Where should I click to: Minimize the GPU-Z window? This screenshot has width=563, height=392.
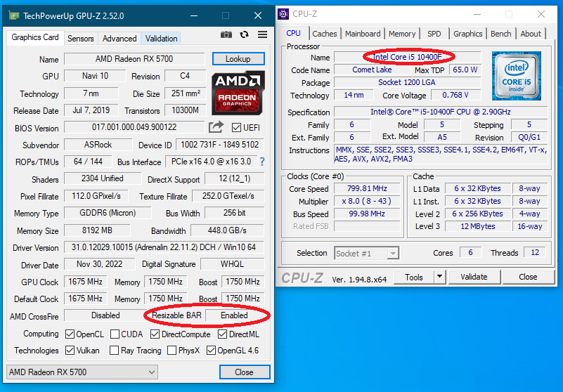(x=194, y=15)
